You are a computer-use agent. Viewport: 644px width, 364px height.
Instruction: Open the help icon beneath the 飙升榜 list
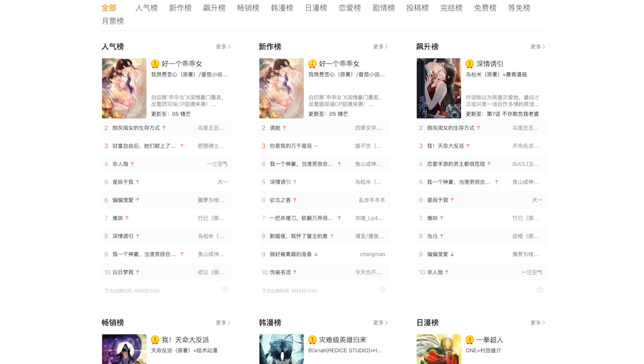point(539,290)
